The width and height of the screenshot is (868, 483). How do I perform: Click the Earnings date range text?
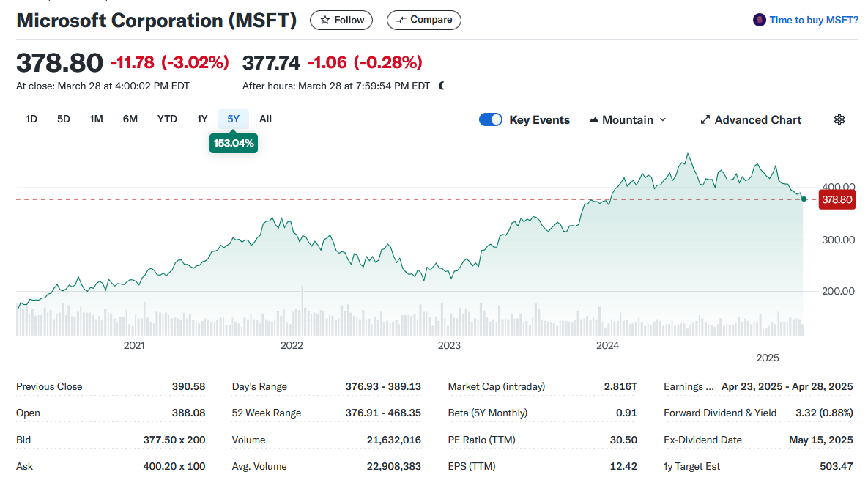787,387
